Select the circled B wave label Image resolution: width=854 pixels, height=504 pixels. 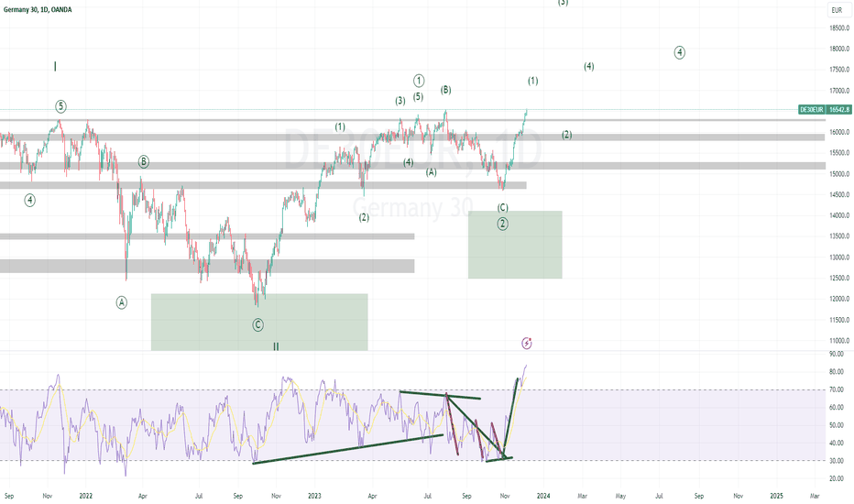pos(143,162)
